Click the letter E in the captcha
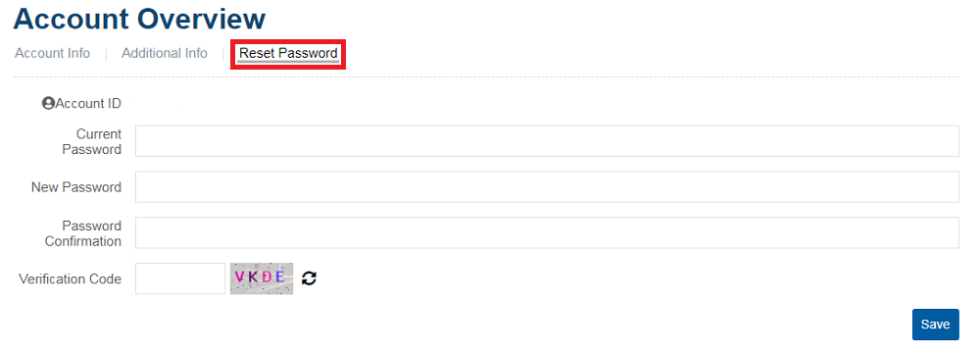 pyautogui.click(x=280, y=276)
